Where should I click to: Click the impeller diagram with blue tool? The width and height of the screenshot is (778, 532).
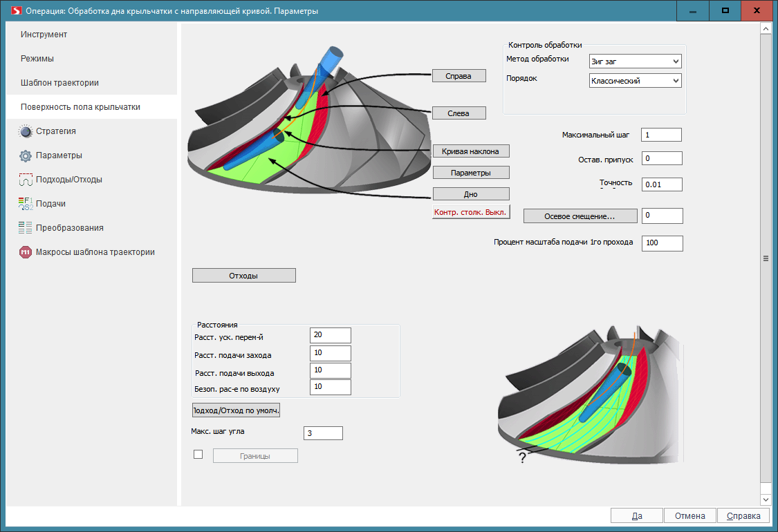pyautogui.click(x=308, y=119)
